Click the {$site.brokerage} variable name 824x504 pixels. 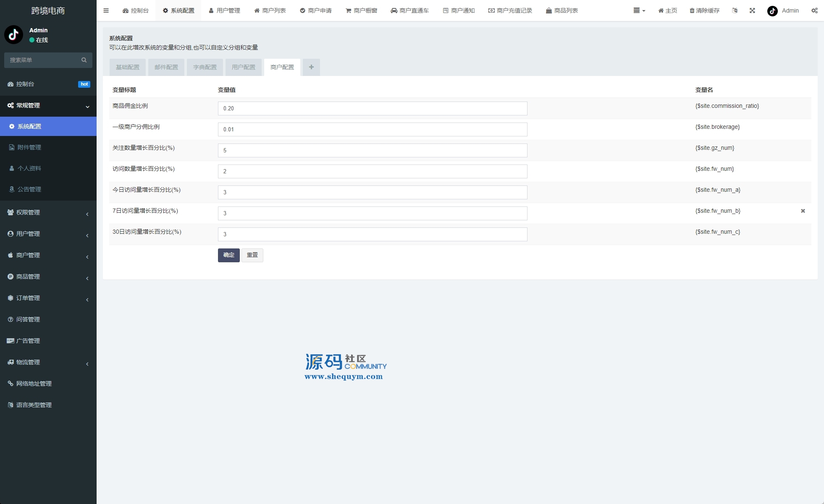[x=717, y=127]
